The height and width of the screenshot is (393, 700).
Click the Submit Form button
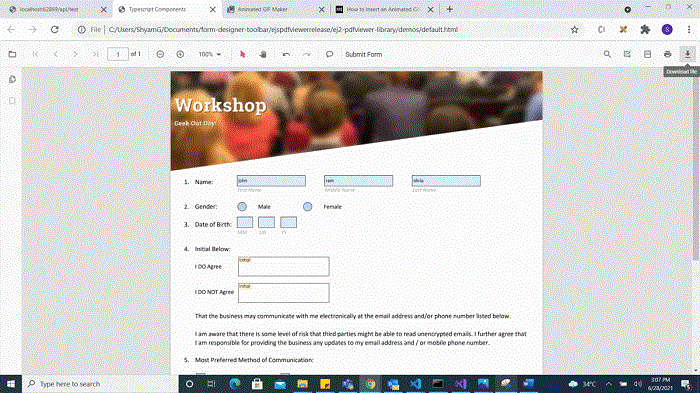pos(363,54)
